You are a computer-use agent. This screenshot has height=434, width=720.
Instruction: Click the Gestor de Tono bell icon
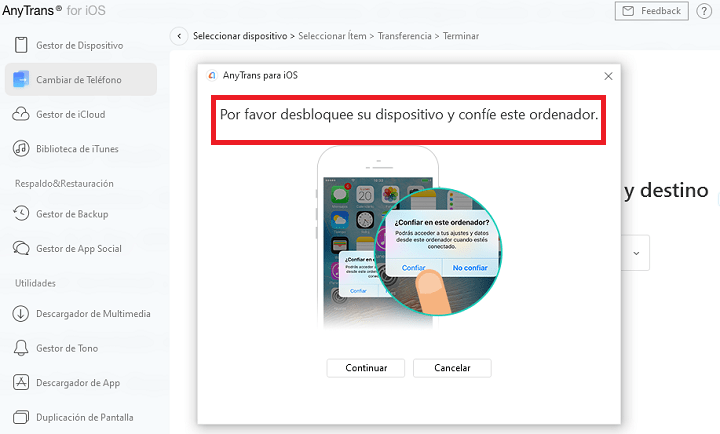click(x=21, y=348)
